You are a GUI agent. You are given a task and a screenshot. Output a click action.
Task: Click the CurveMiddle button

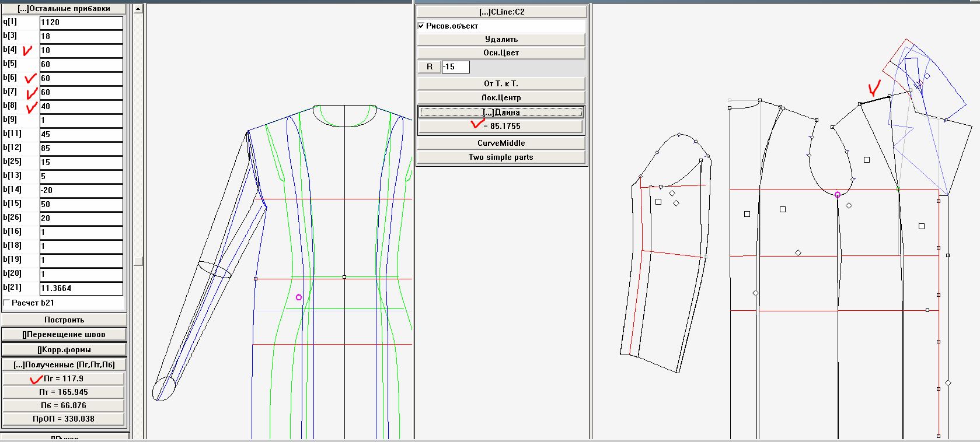click(501, 143)
